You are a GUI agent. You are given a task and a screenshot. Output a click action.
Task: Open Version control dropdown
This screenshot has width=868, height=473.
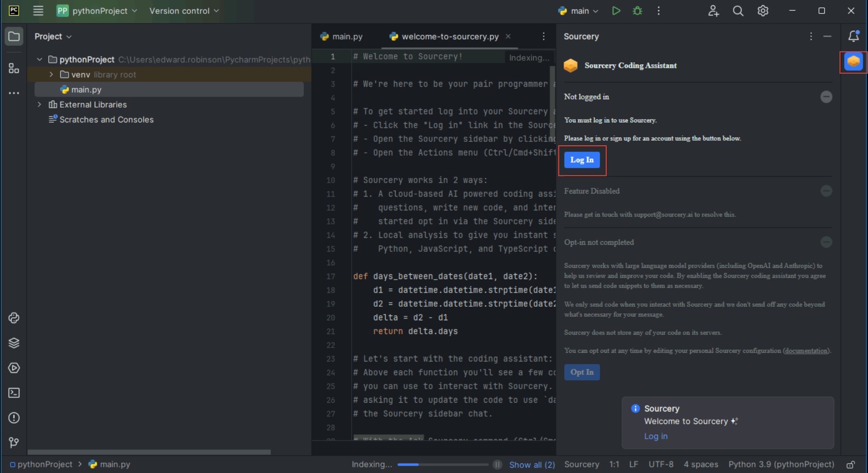coord(184,11)
